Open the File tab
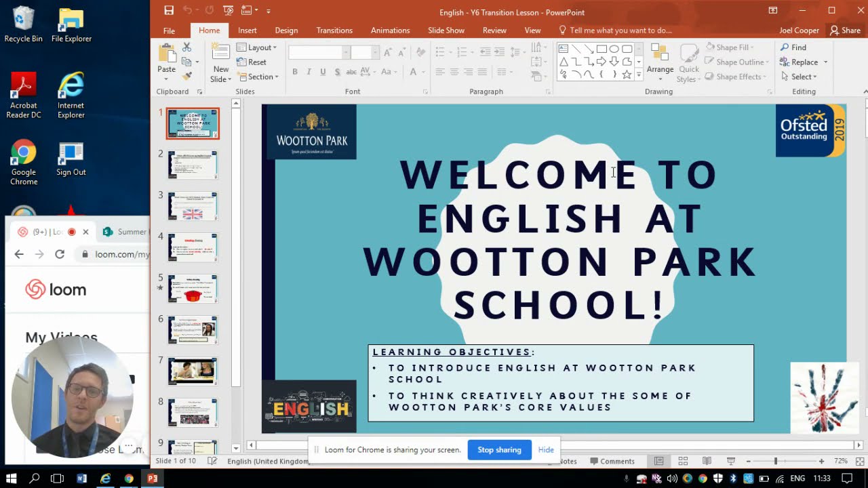868x488 pixels. point(169,30)
